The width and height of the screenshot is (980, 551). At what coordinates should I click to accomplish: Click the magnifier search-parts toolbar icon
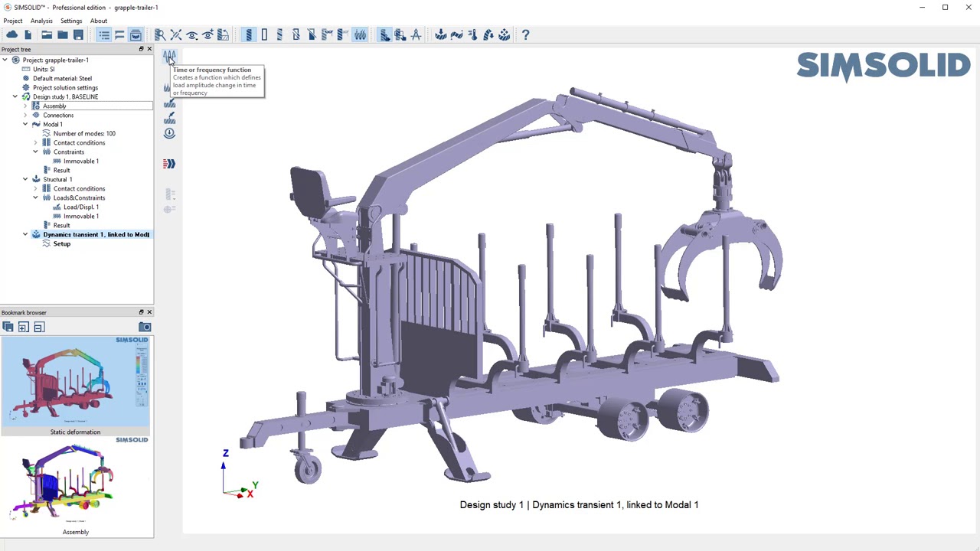[x=160, y=34]
